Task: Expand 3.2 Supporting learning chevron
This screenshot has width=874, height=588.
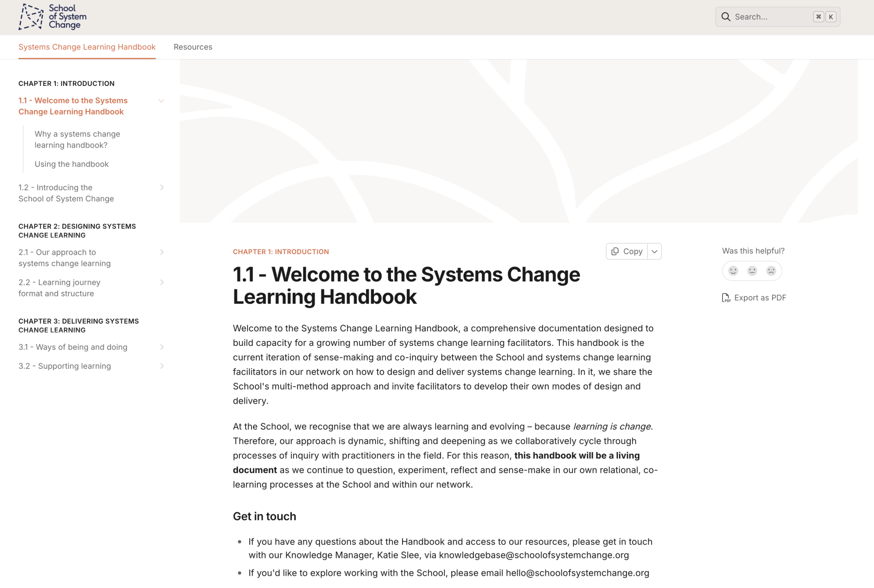Action: 162,366
